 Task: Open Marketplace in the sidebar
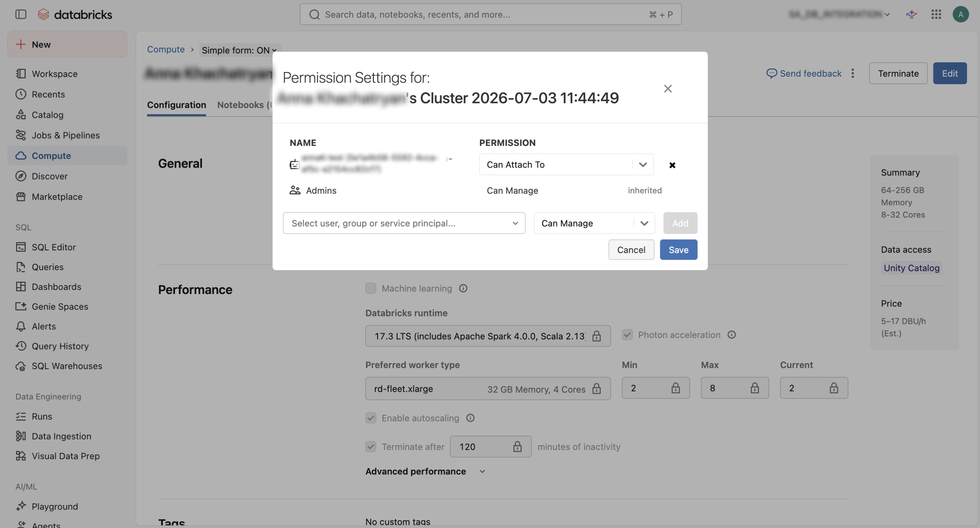click(67, 197)
